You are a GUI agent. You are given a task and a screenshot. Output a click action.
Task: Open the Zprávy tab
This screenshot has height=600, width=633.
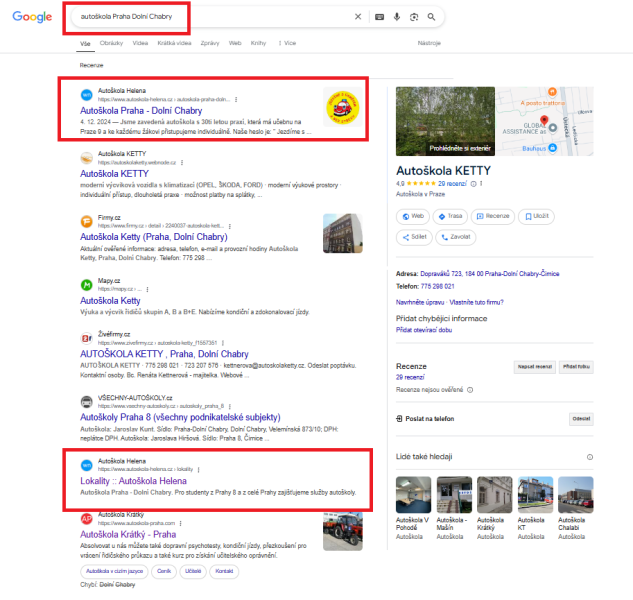pos(210,43)
